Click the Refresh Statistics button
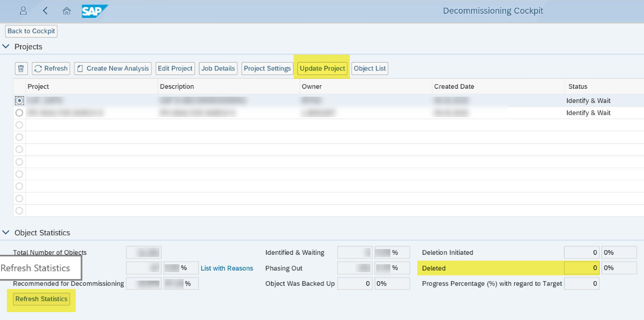The image size is (644, 320). [x=42, y=299]
